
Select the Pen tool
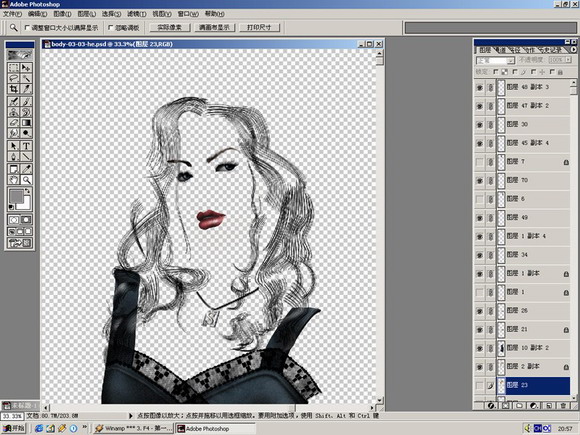[x=14, y=156]
